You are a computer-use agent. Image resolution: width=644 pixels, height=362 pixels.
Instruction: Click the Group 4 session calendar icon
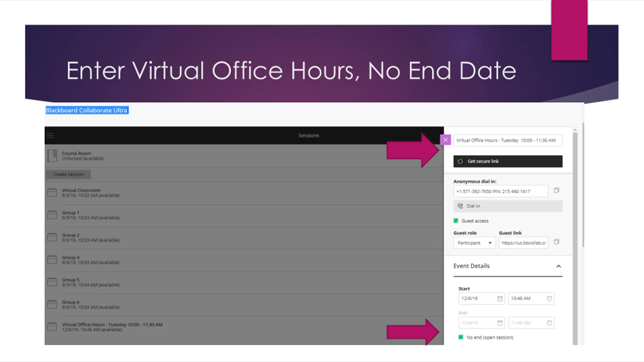coord(52,260)
